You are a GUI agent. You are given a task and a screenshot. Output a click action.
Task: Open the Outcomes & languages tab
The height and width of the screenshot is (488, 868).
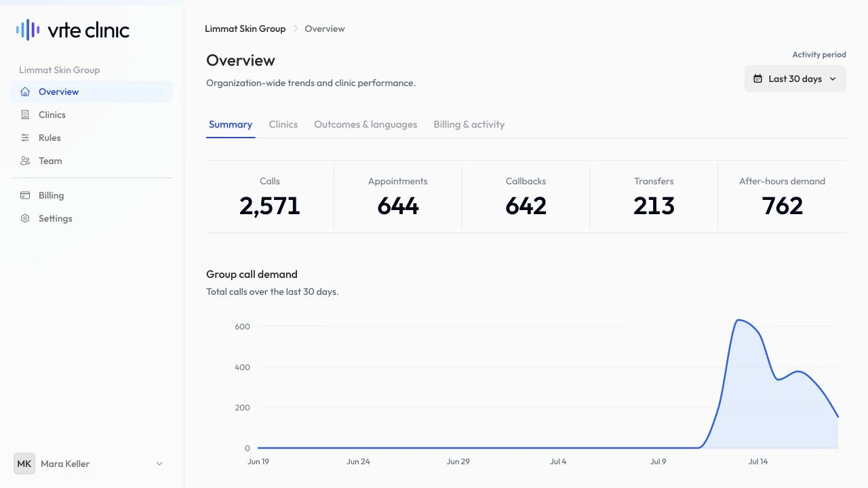(366, 125)
